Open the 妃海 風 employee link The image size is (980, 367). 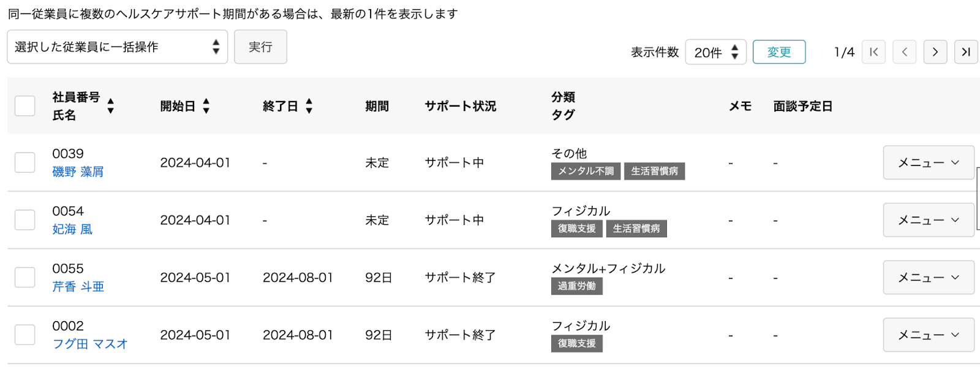coord(72,229)
